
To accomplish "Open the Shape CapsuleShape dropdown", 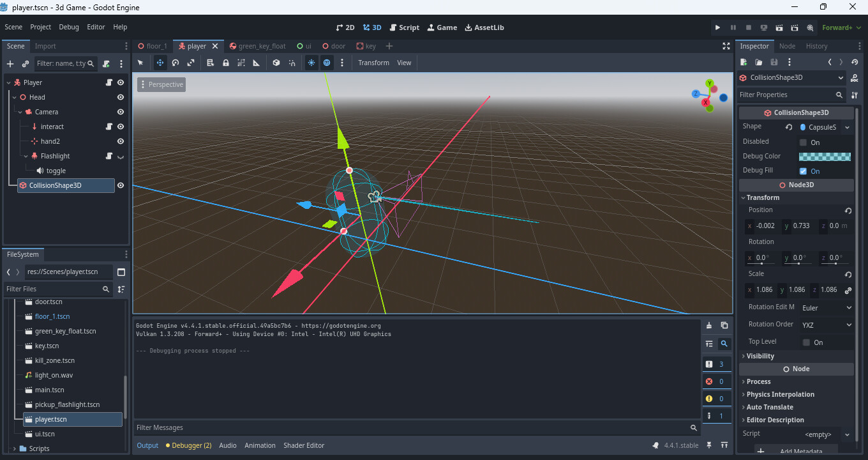I will (847, 127).
